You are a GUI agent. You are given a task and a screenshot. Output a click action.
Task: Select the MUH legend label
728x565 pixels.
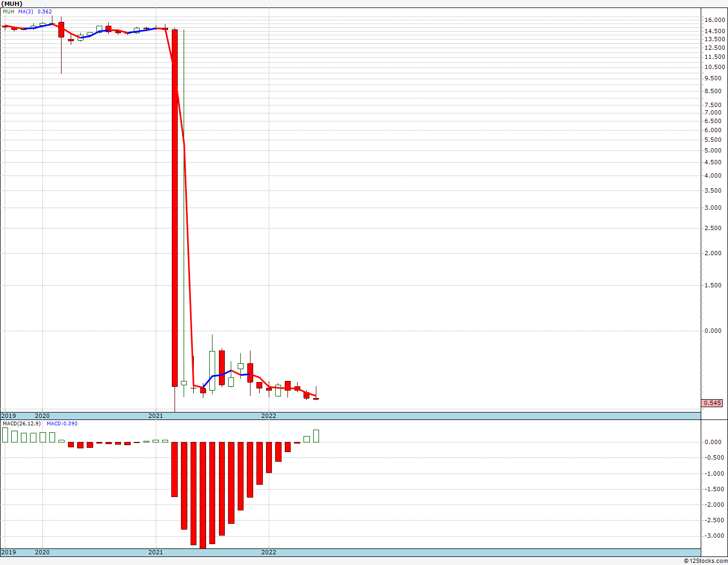(9, 11)
